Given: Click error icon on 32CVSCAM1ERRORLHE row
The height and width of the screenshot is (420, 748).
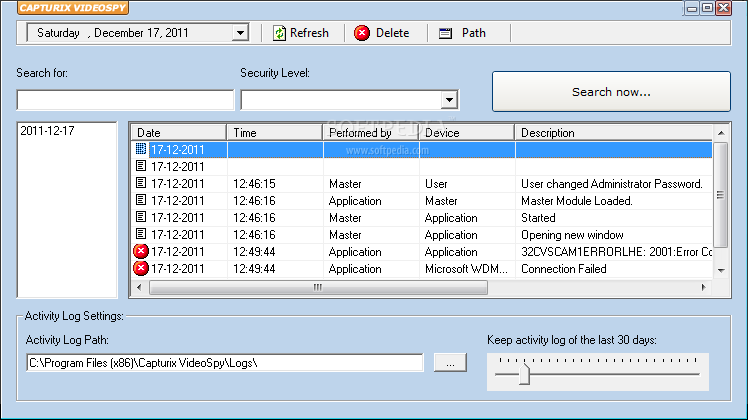Looking at the screenshot, I should 141,251.
